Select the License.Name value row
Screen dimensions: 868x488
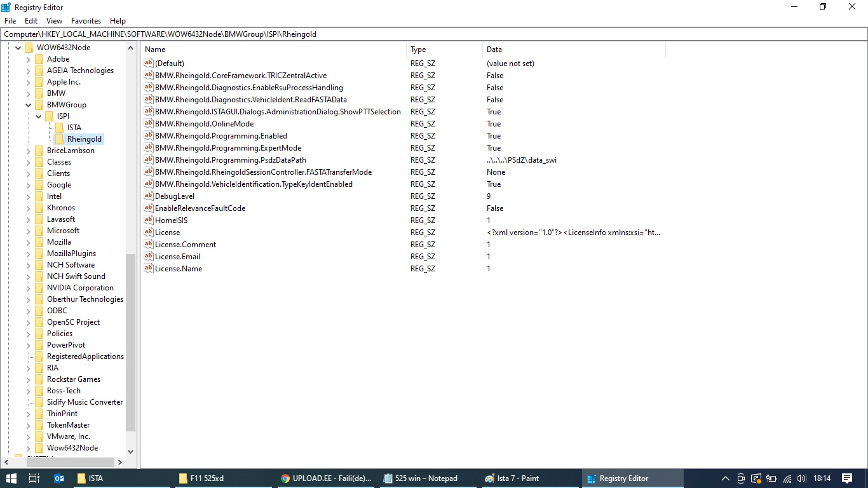(x=179, y=269)
